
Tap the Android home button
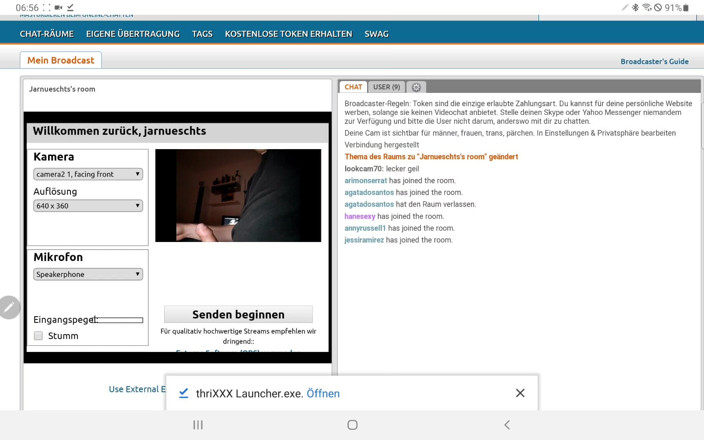[352, 425]
